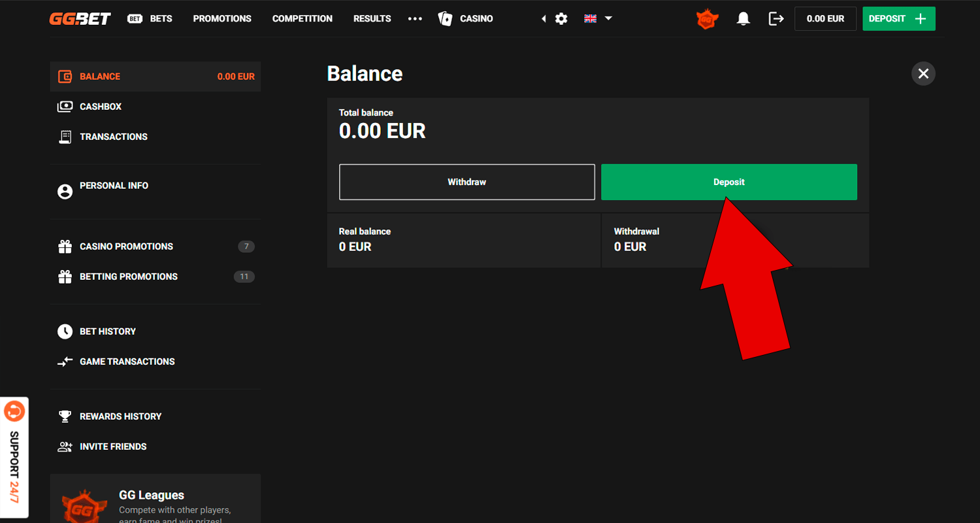Open notifications bell

coord(743,18)
